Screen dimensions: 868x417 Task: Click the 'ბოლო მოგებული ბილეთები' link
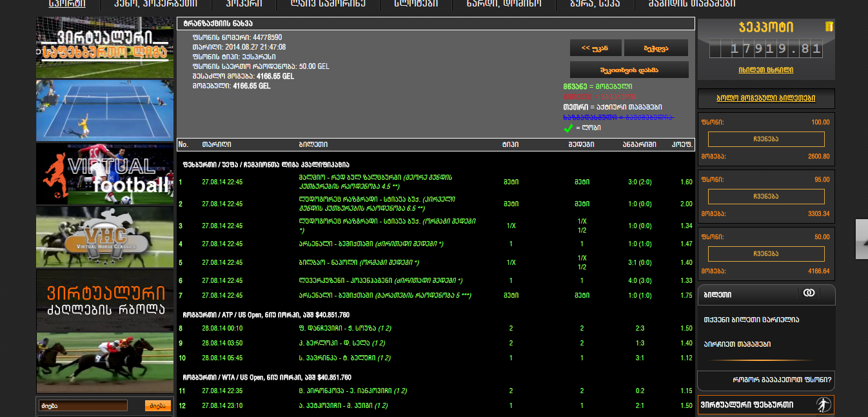point(766,98)
